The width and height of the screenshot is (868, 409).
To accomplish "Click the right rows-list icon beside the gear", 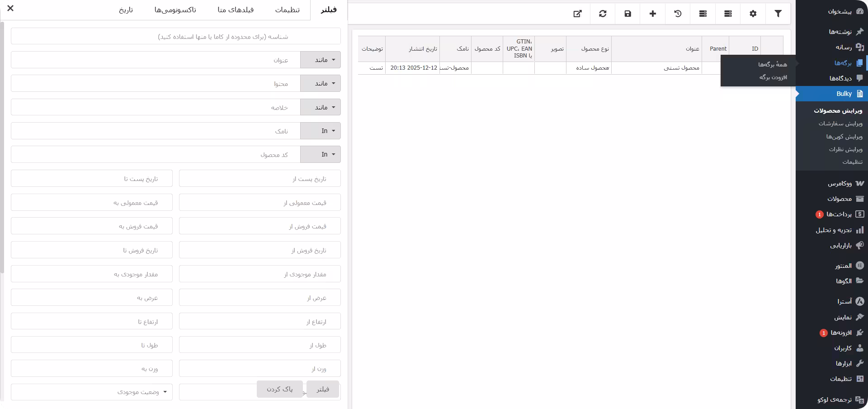I will [x=728, y=14].
